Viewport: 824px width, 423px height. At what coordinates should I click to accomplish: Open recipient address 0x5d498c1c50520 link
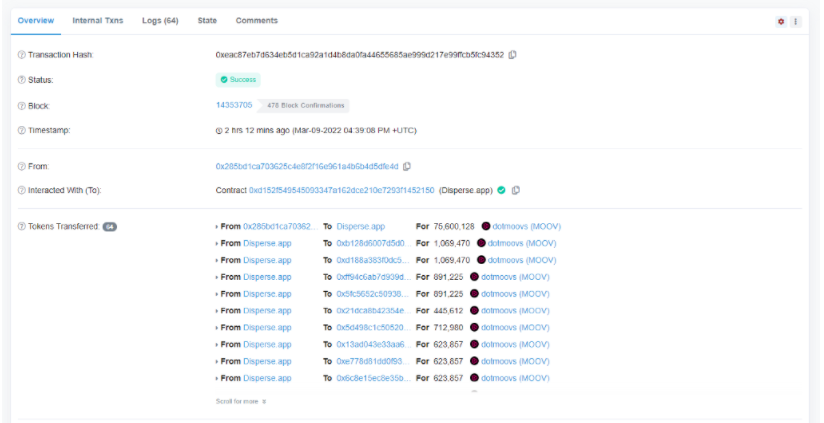[374, 327]
